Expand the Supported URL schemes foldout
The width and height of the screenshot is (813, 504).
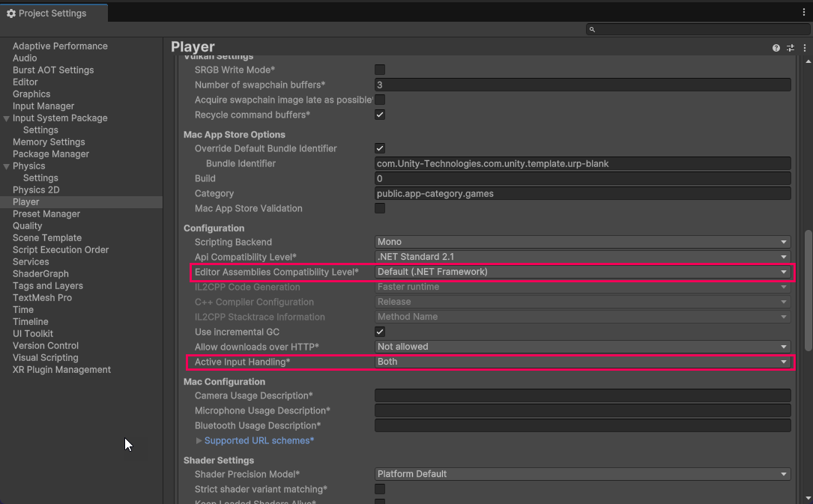tap(199, 440)
